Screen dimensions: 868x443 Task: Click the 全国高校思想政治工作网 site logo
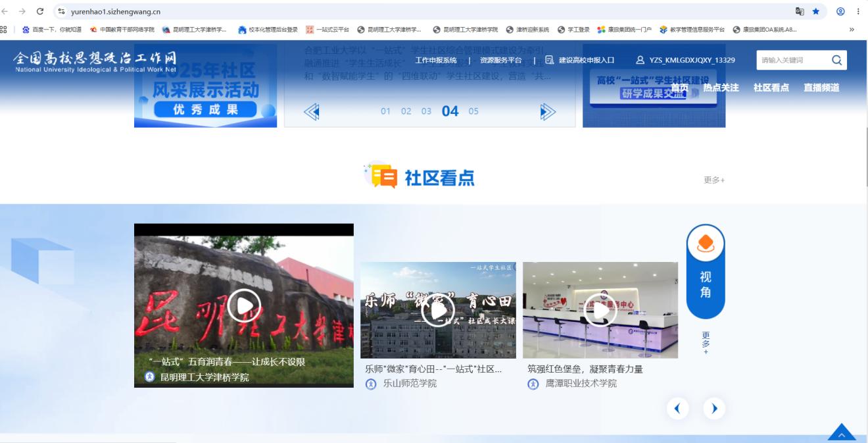tap(96, 61)
